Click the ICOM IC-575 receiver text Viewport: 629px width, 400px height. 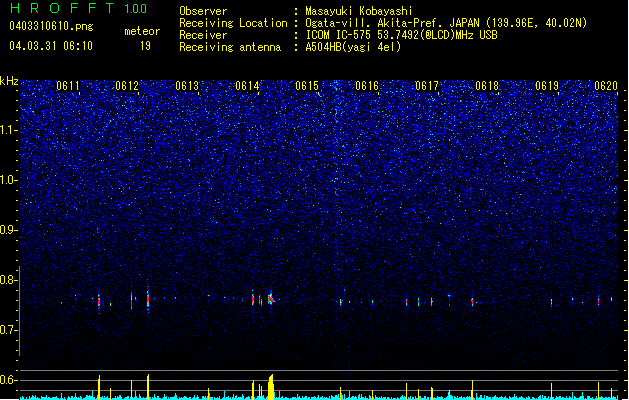pos(401,35)
